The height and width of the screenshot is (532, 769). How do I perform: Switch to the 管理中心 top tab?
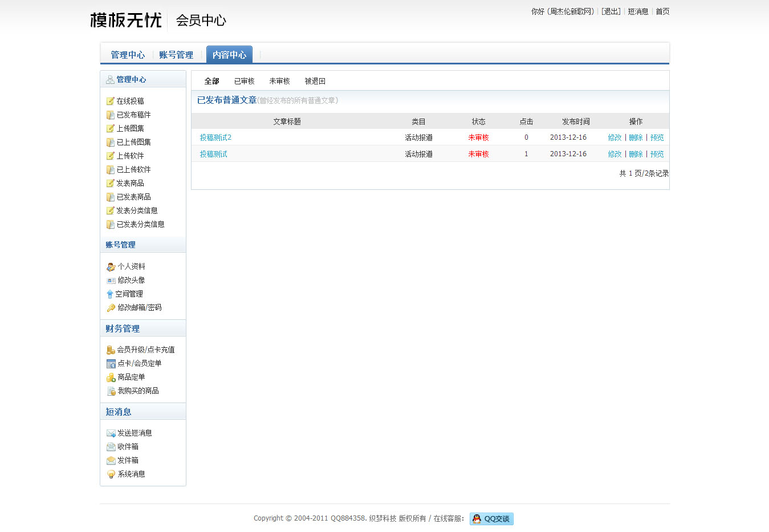click(128, 55)
